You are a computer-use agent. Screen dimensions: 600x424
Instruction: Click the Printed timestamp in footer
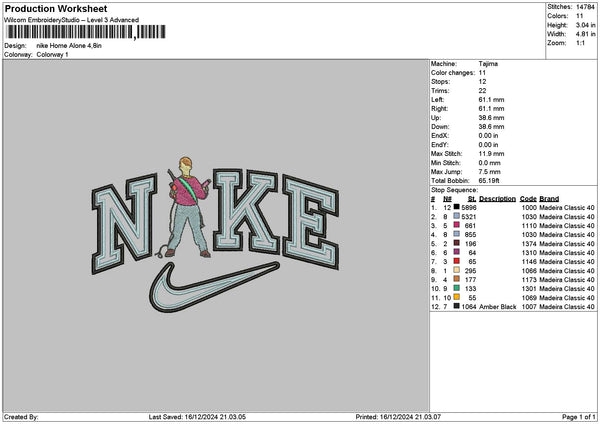click(398, 417)
